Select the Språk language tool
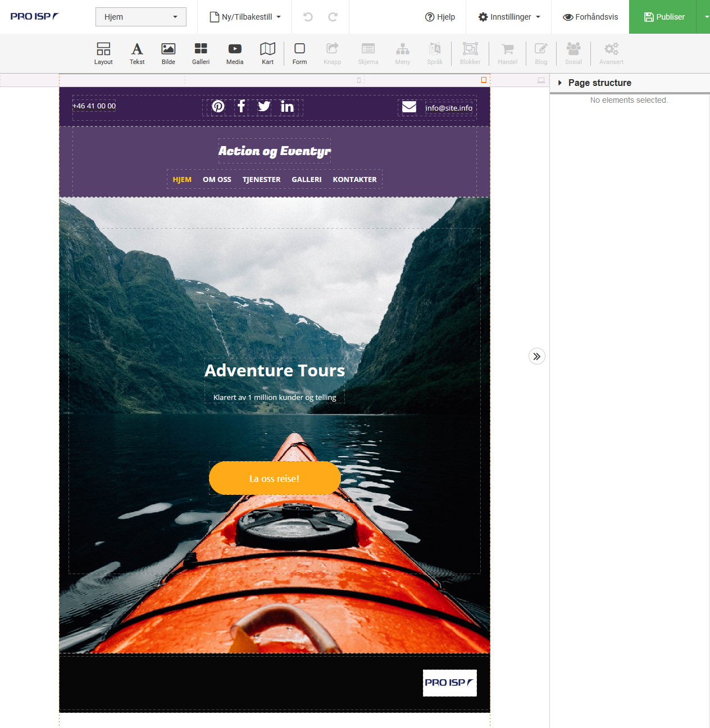The width and height of the screenshot is (710, 728). click(435, 54)
